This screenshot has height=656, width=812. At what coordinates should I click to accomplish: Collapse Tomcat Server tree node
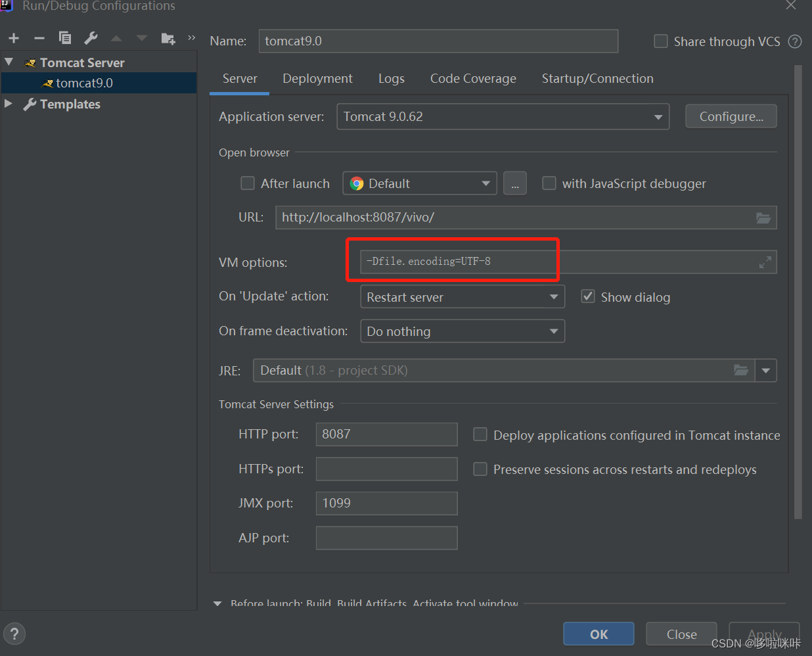9,62
